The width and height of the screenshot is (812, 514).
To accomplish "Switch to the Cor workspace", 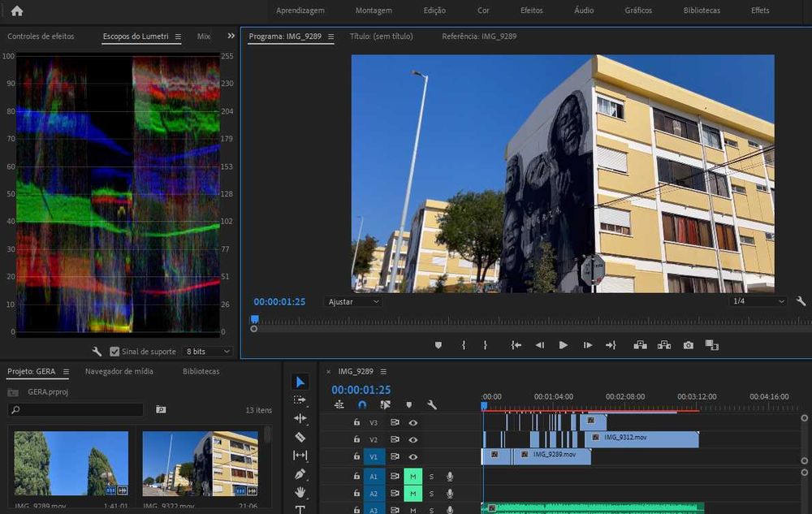I will point(483,11).
